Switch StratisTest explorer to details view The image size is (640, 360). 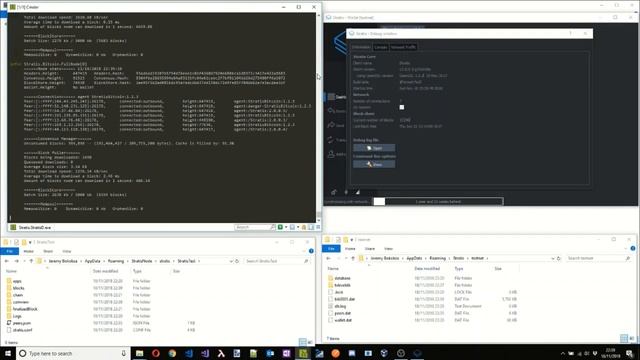(302, 342)
